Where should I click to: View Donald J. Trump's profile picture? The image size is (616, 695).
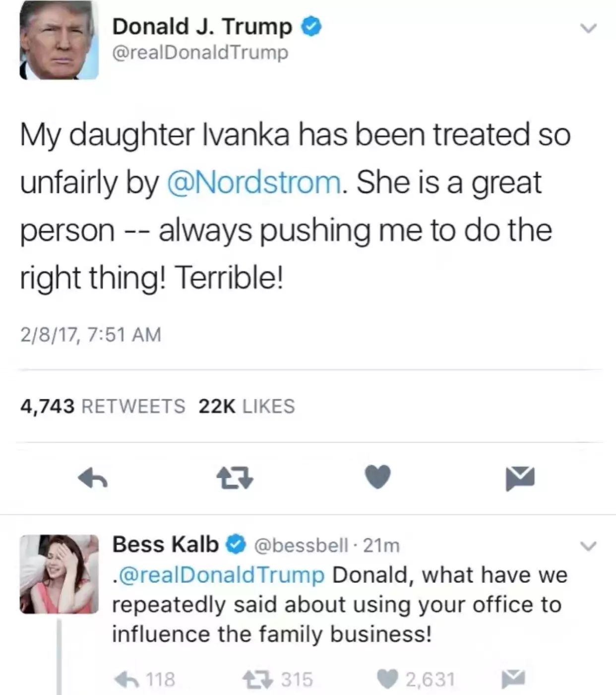click(x=59, y=40)
